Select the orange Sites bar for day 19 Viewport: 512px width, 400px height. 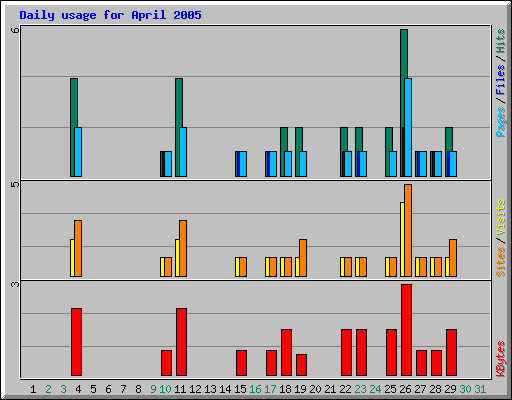point(303,258)
